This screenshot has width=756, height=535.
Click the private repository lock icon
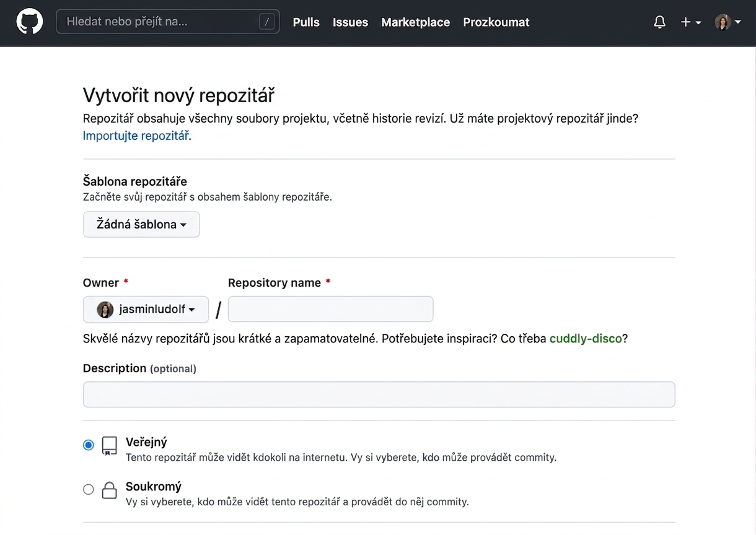click(x=109, y=490)
